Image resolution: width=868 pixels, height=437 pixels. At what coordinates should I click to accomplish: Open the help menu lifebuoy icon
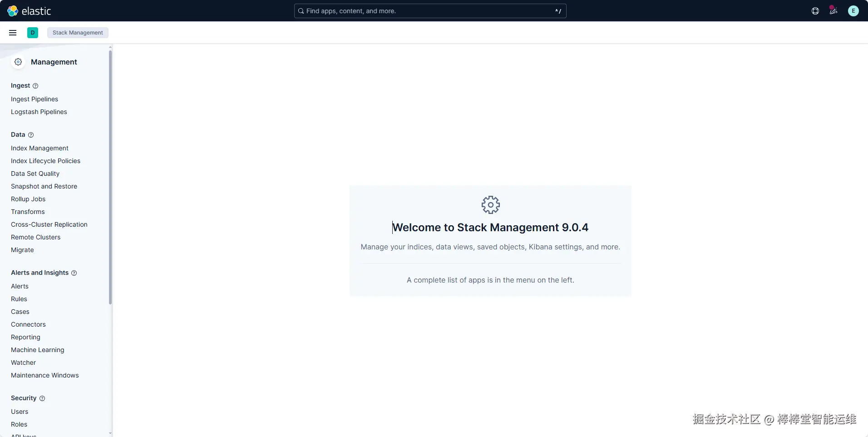815,11
